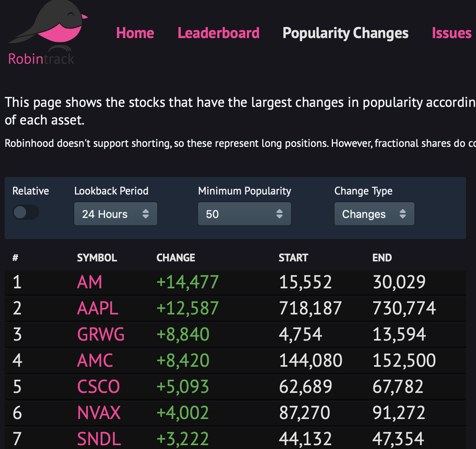Toggle the Relative switch
The image size is (476, 449).
click(x=26, y=212)
